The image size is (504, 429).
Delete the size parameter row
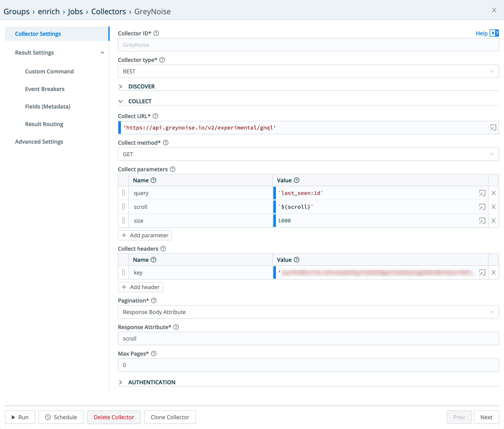(494, 221)
